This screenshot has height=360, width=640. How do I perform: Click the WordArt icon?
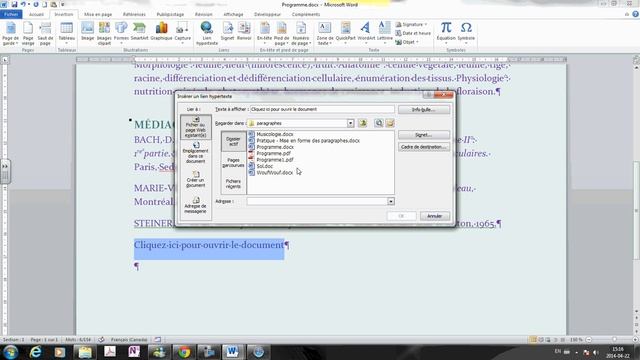[x=366, y=33]
